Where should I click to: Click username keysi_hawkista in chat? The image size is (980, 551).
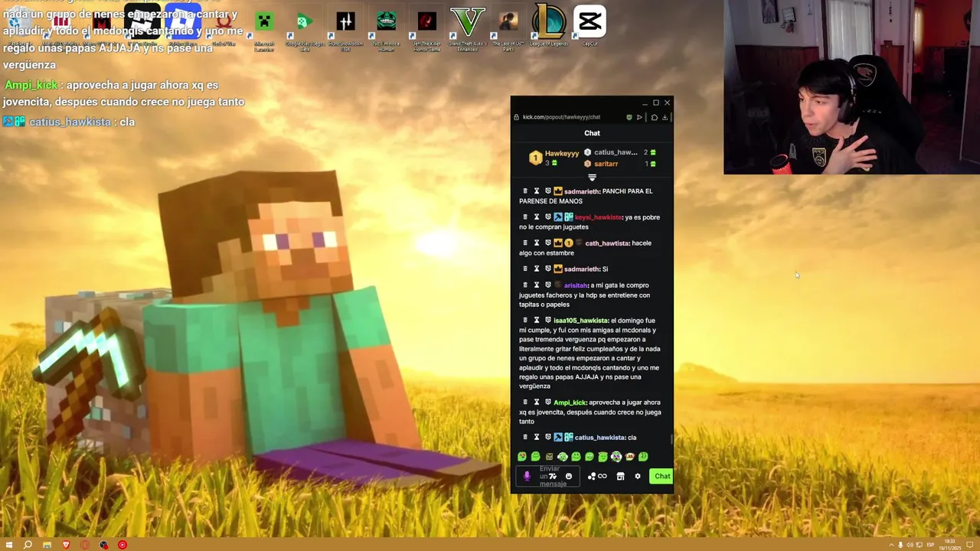[599, 217]
